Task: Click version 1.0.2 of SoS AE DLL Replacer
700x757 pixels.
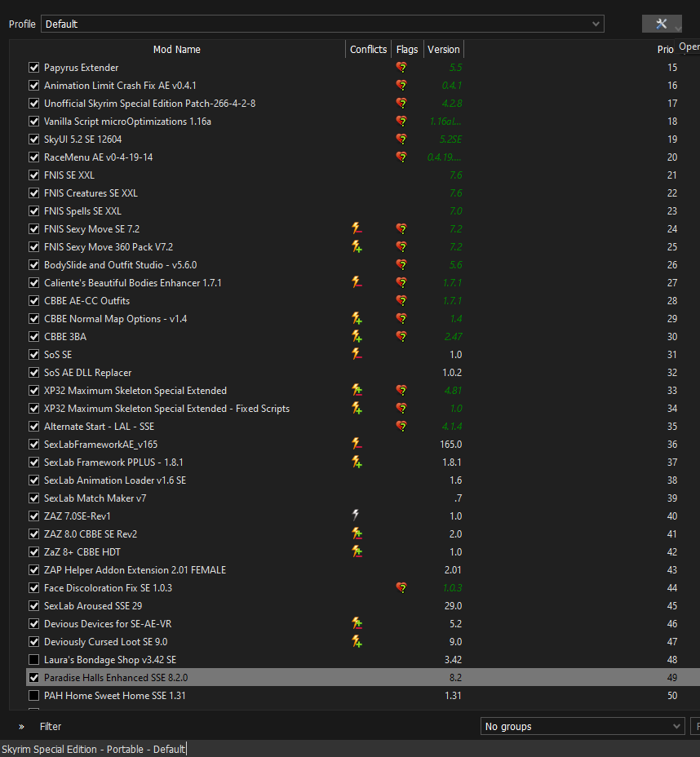Action: 452,373
